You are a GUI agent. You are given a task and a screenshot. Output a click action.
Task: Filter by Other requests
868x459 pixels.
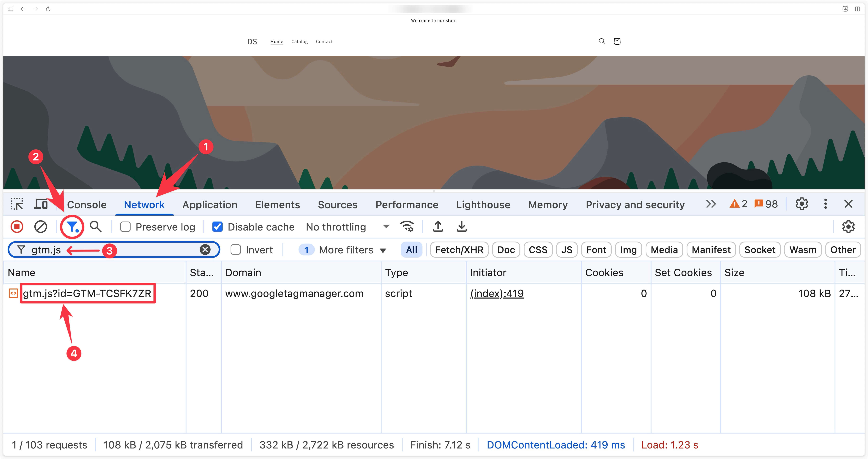pyautogui.click(x=843, y=250)
